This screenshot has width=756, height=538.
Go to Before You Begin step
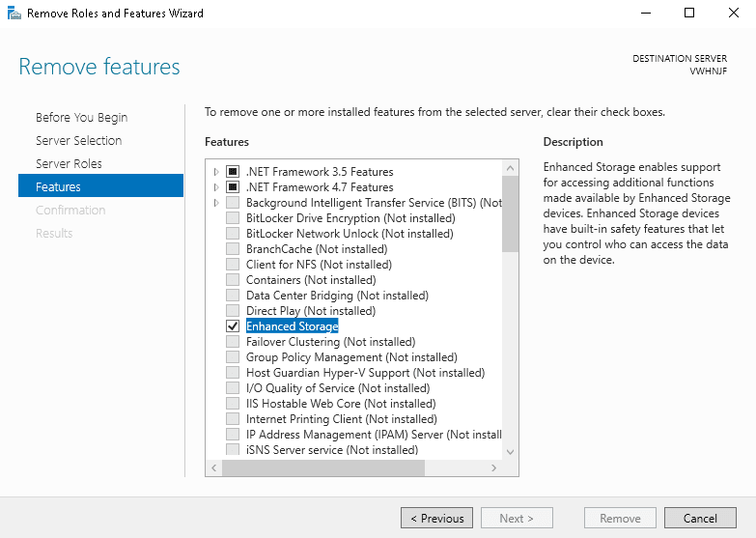click(x=81, y=117)
